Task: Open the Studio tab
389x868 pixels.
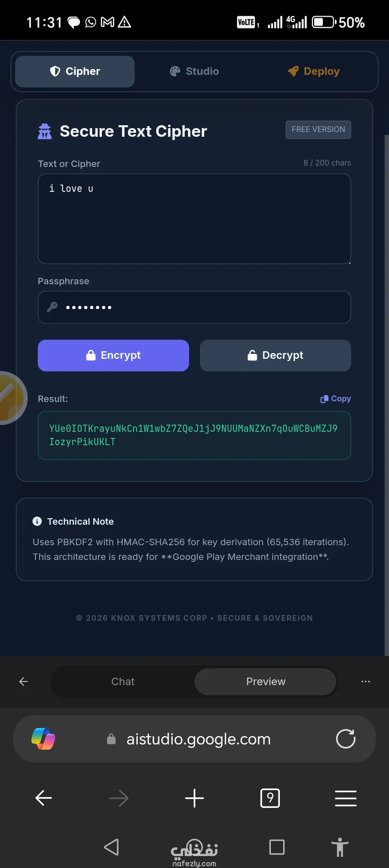Action: (x=194, y=71)
